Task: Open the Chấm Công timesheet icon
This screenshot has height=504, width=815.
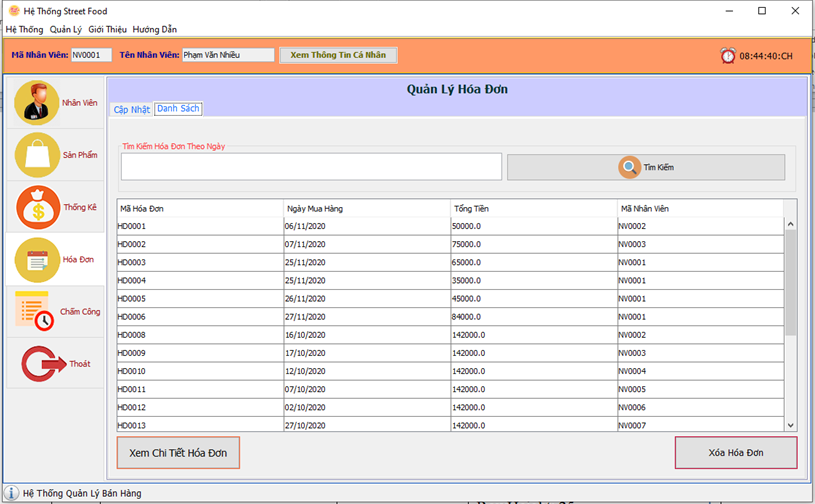Action: click(x=34, y=311)
